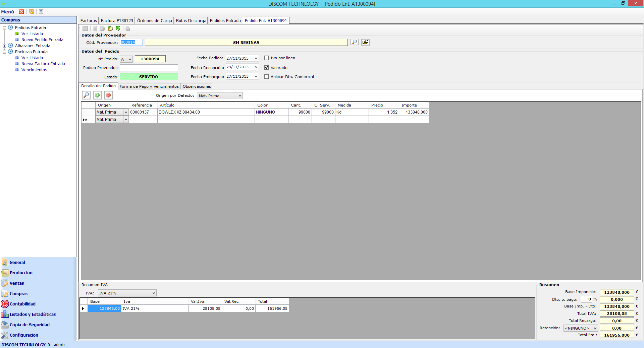Viewport: 644px width, 348px height.
Task: Click the printer icon in order toolbar
Action: 128,29
